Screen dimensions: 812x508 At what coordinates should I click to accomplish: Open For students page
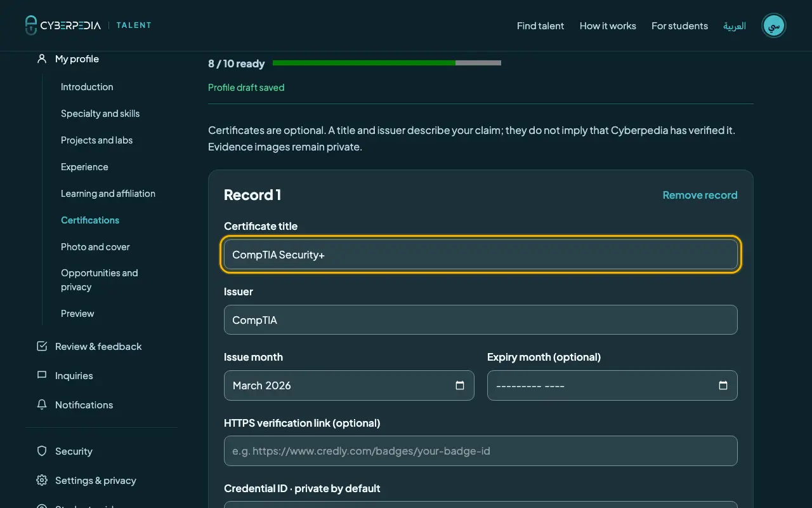(679, 26)
